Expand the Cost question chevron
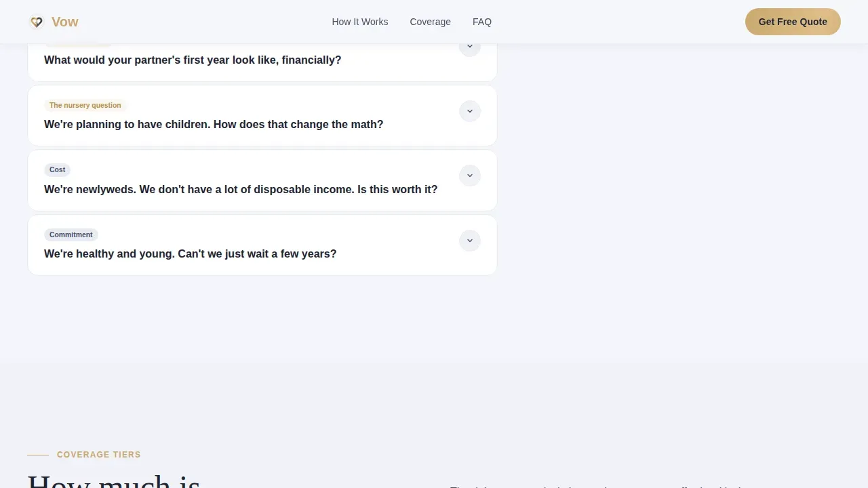 coord(470,176)
